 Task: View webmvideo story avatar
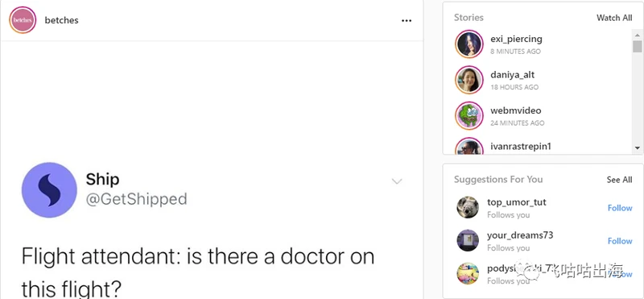click(x=469, y=115)
